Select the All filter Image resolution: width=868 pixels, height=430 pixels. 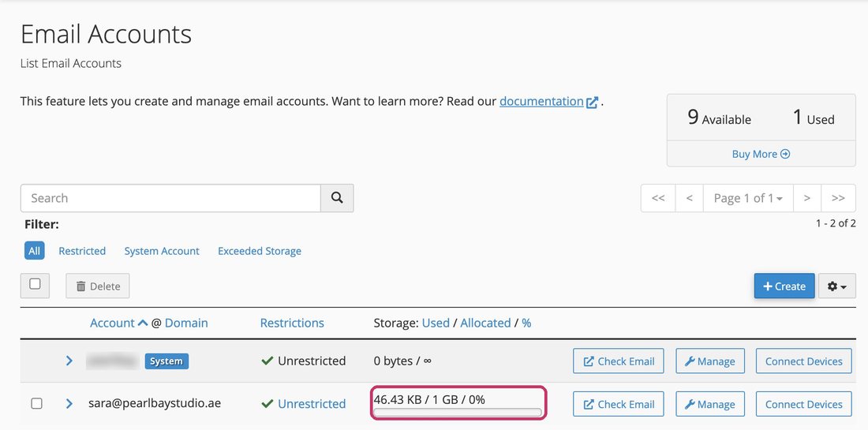pos(34,251)
